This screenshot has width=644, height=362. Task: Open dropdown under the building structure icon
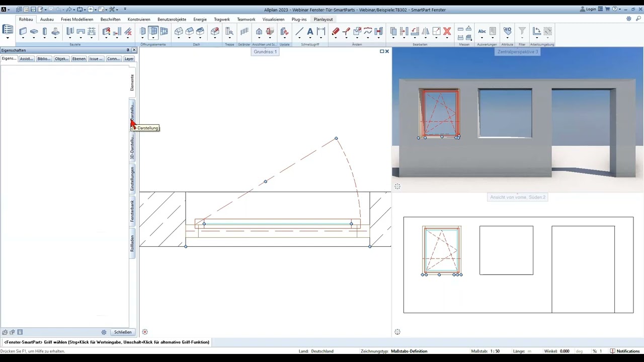[x=8, y=38]
